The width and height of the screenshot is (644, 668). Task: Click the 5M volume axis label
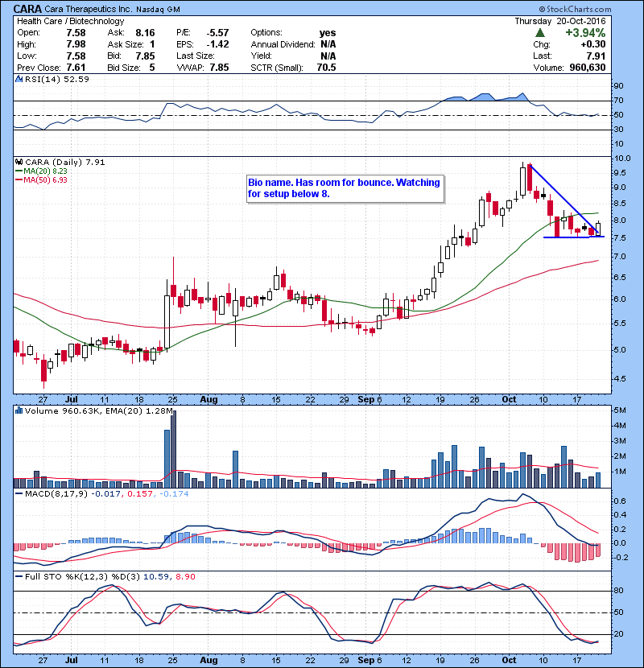620,410
